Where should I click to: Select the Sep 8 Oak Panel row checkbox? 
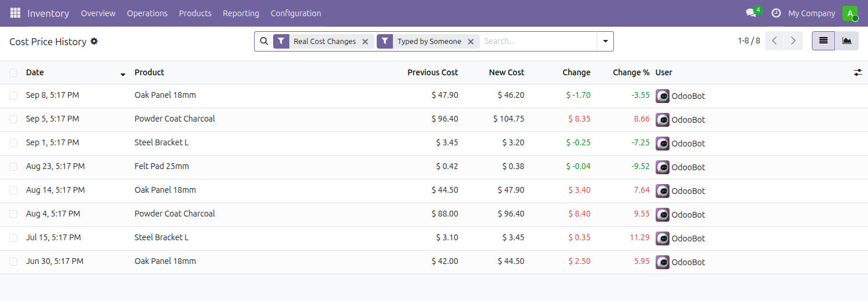coord(13,96)
